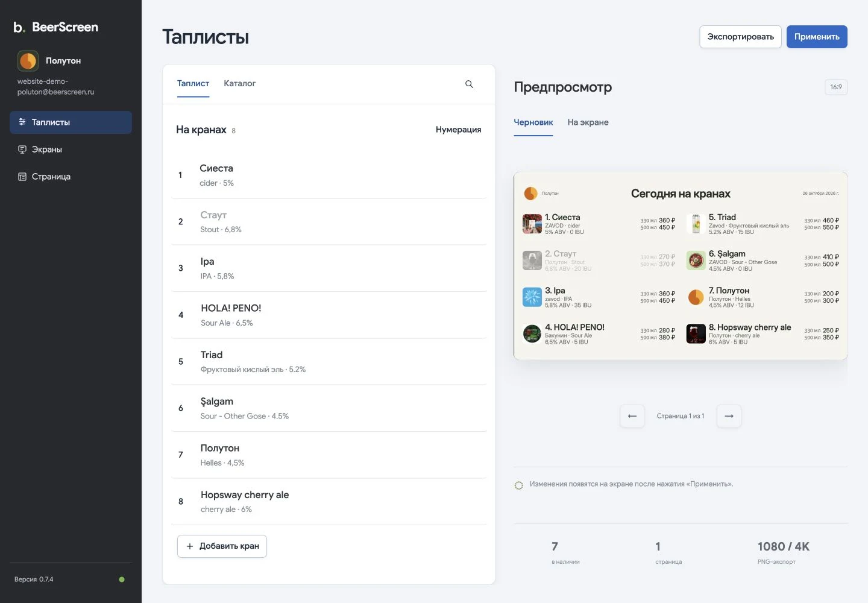Select tap 3 Ipa row
This screenshot has height=603, width=868.
point(329,268)
